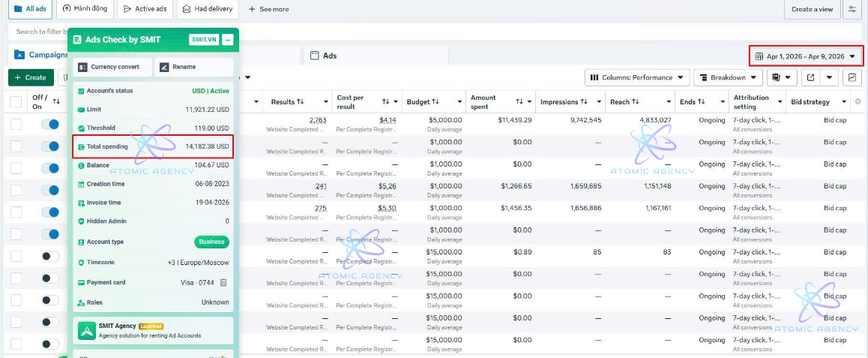
Task: Click the export share icon
Action: tap(810, 77)
